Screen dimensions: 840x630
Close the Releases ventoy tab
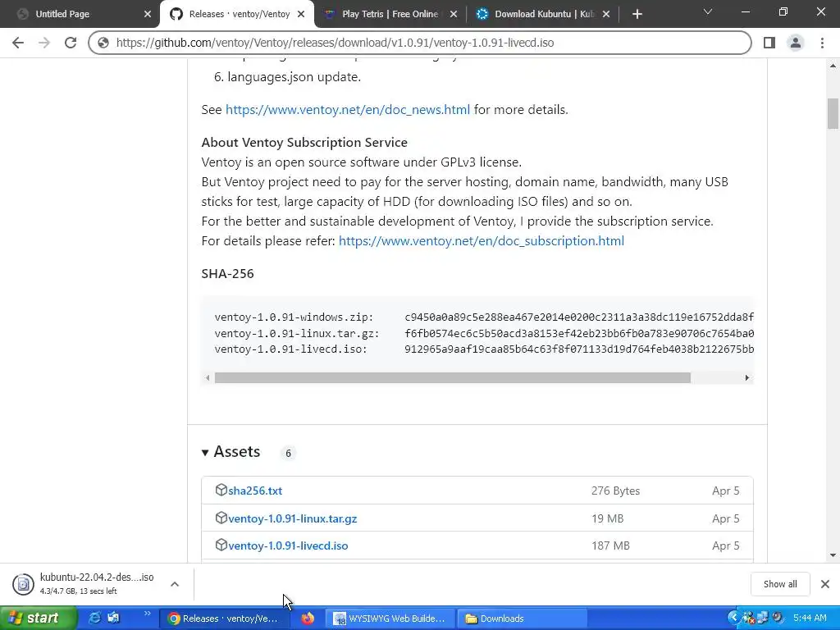[x=301, y=15]
